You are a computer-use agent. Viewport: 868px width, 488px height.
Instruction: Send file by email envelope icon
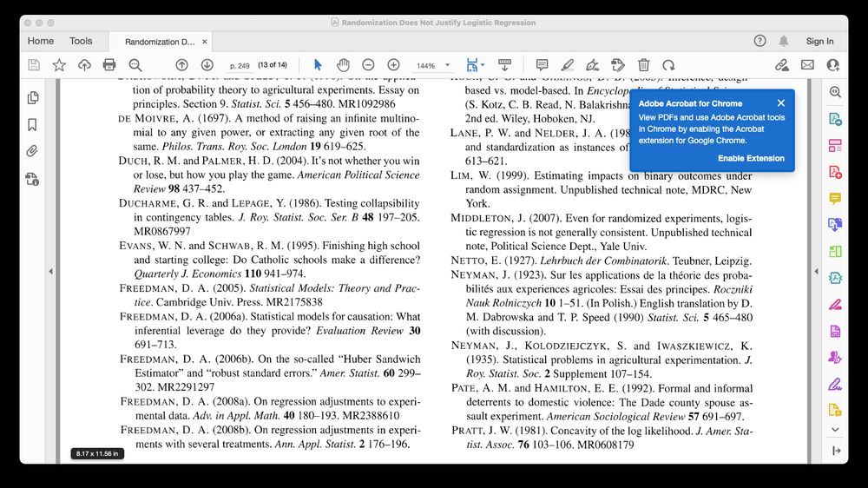click(x=807, y=65)
